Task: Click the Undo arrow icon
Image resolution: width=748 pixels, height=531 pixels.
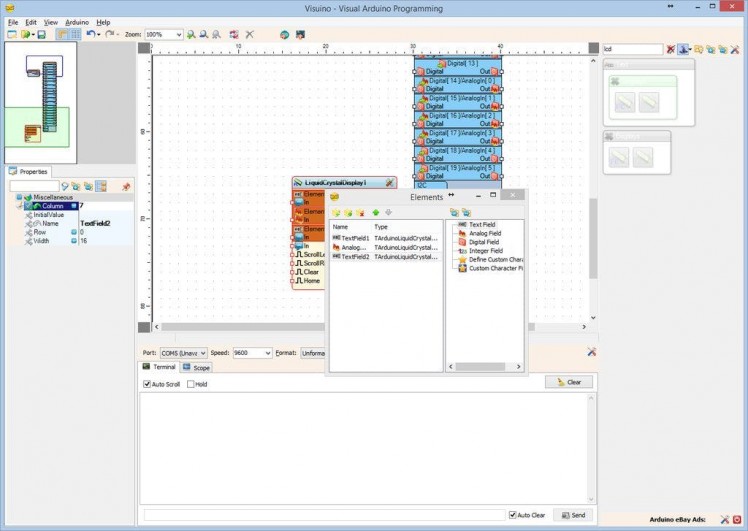Action: 90,34
